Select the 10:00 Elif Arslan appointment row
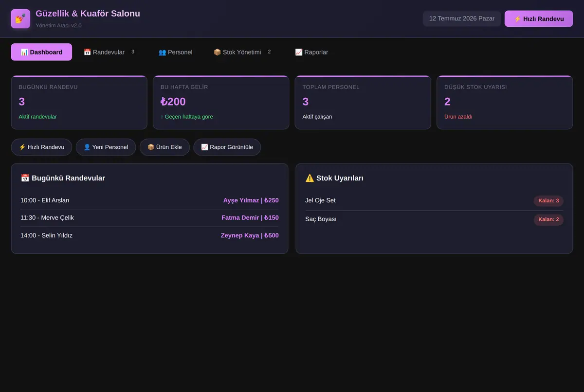Screen dimensions: 584x392 [x=149, y=200]
